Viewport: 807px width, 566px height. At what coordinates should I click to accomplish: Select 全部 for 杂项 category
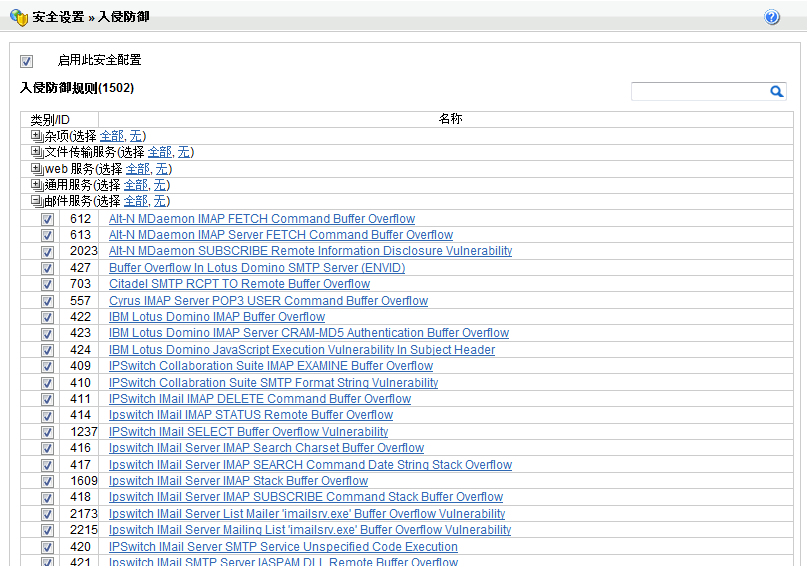pos(111,136)
